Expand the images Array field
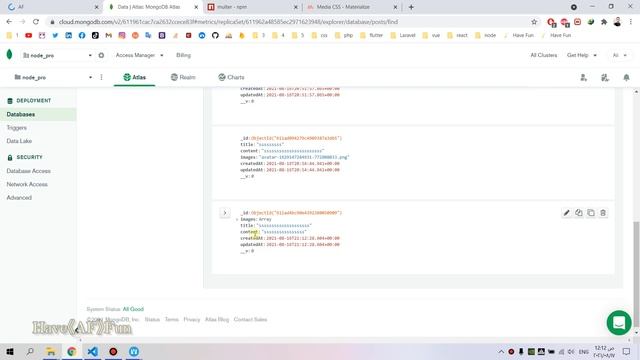 237,220
